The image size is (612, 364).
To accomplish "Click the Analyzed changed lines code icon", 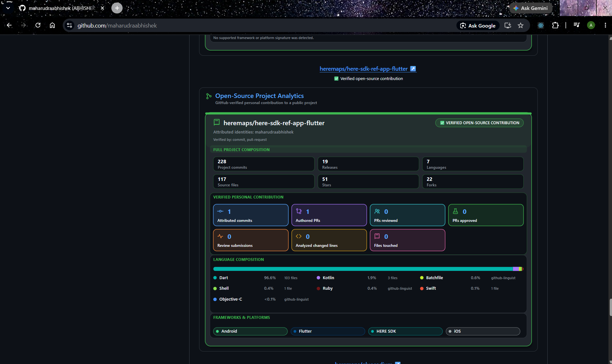I will 299,236.
